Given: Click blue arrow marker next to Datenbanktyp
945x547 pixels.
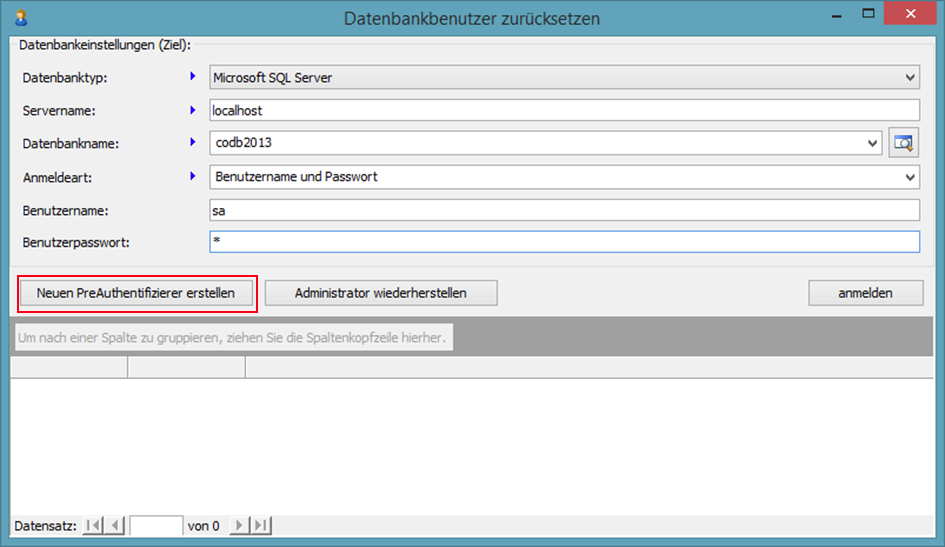Looking at the screenshot, I should (193, 76).
